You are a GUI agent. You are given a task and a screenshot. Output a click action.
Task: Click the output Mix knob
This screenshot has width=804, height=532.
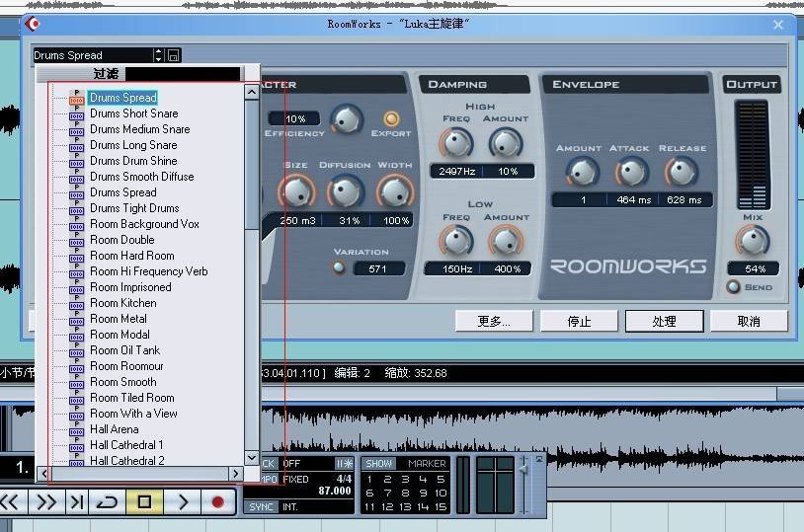[x=753, y=241]
